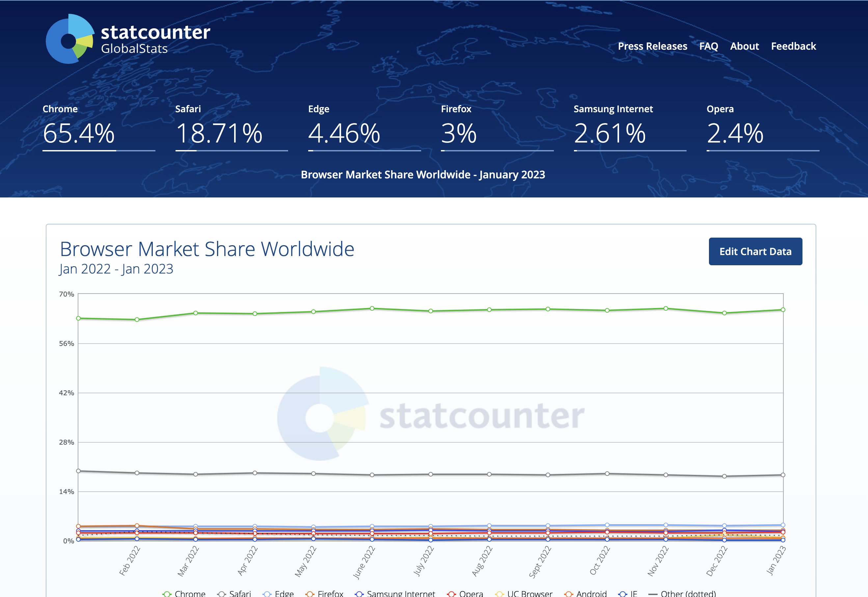868x597 pixels.
Task: Click Opera legend marker icon
Action: click(451, 594)
